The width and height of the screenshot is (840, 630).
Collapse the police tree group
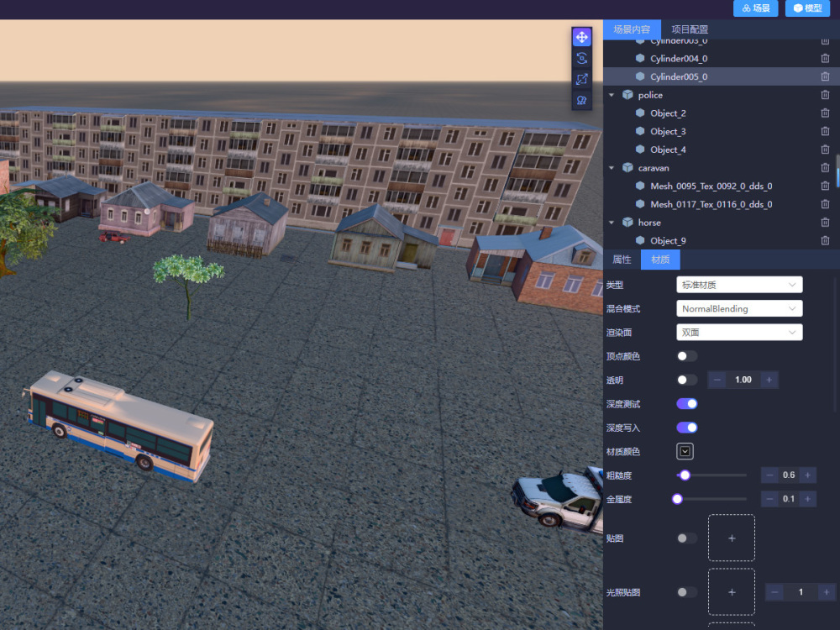(x=612, y=95)
